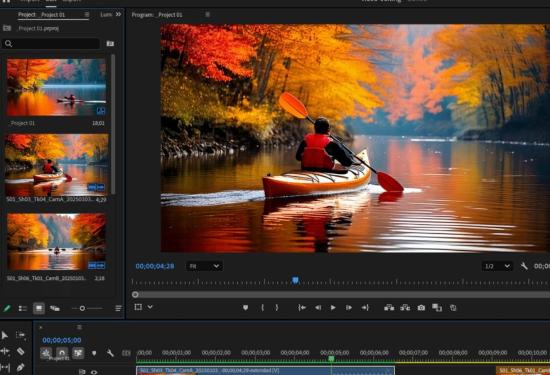Switch to the Lumetri panel tab

(106, 15)
